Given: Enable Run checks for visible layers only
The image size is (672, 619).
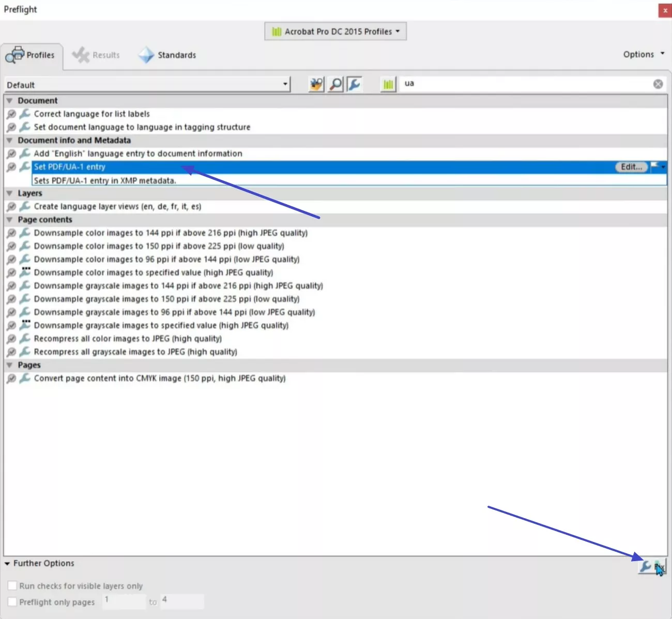Looking at the screenshot, I should coord(12,586).
